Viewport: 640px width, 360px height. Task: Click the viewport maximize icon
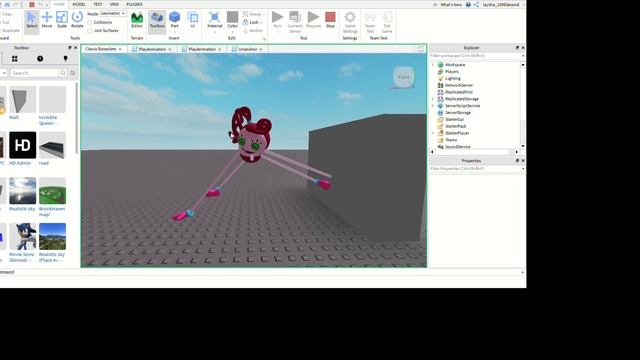click(420, 49)
